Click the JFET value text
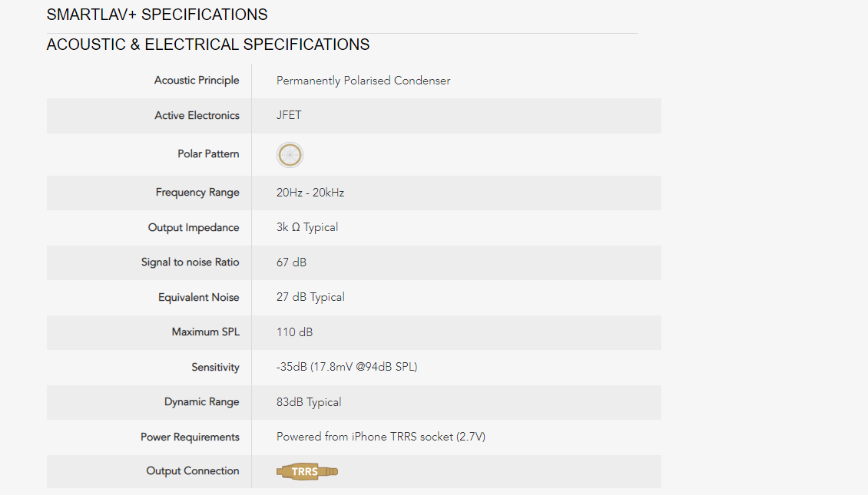This screenshot has height=495, width=868. point(289,115)
